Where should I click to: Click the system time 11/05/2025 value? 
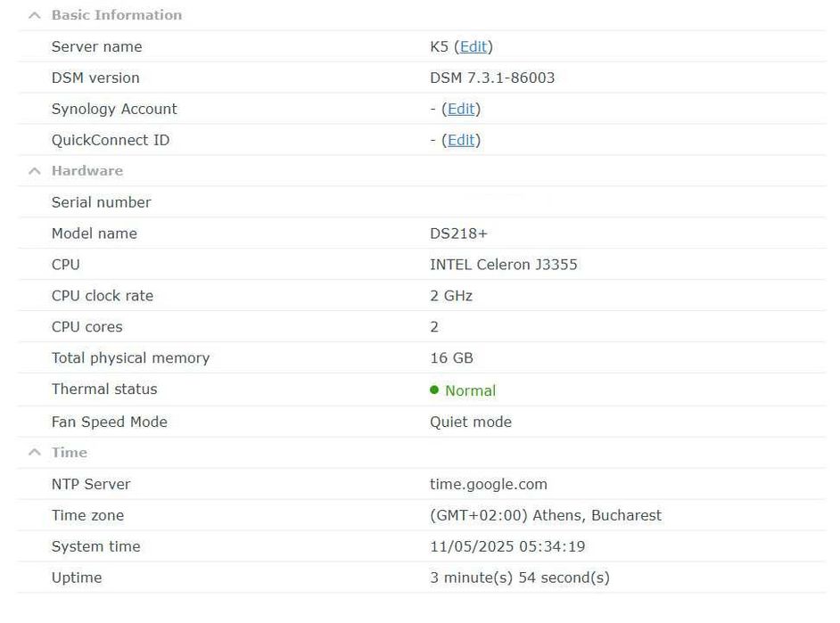coord(506,546)
